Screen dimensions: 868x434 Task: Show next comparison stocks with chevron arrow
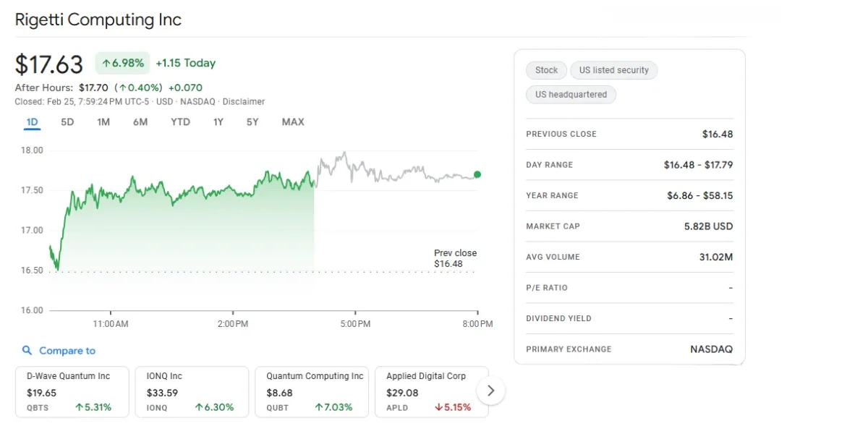click(491, 391)
